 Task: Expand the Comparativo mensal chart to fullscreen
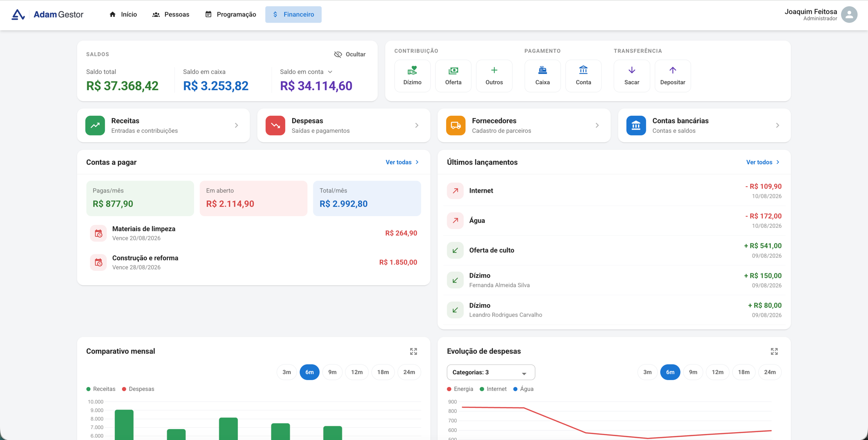[414, 351]
